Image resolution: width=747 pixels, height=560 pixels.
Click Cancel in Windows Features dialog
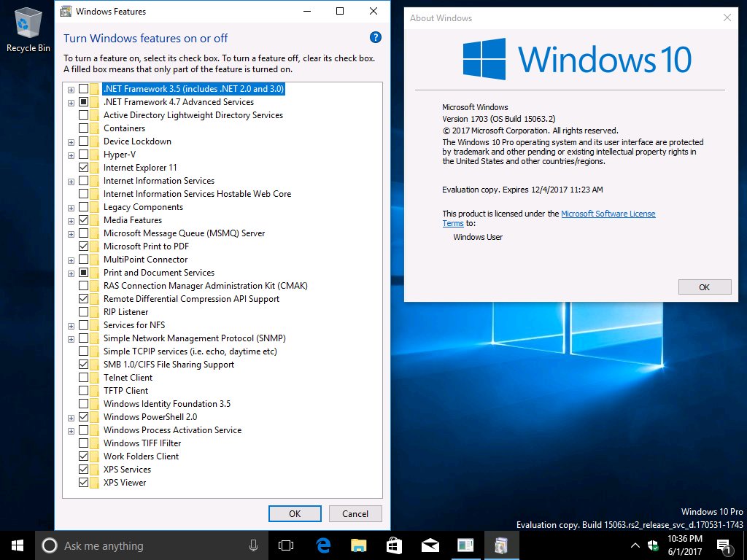point(355,514)
